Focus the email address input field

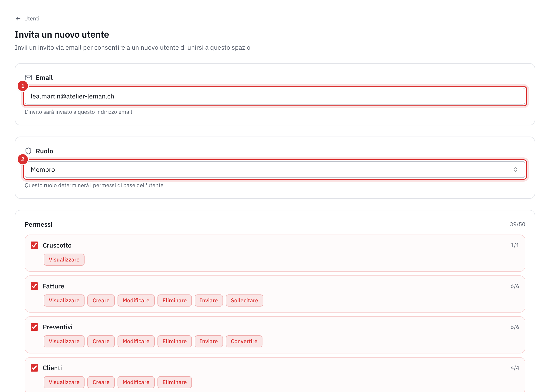click(x=275, y=96)
